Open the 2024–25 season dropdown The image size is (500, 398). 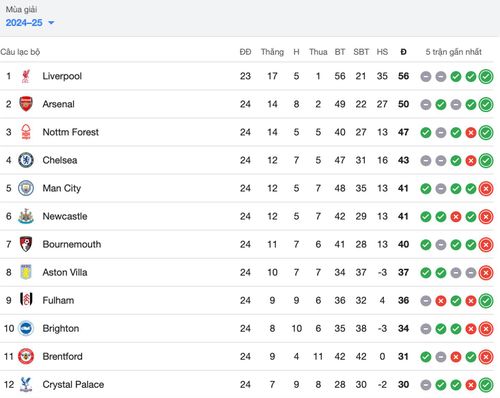click(x=29, y=23)
